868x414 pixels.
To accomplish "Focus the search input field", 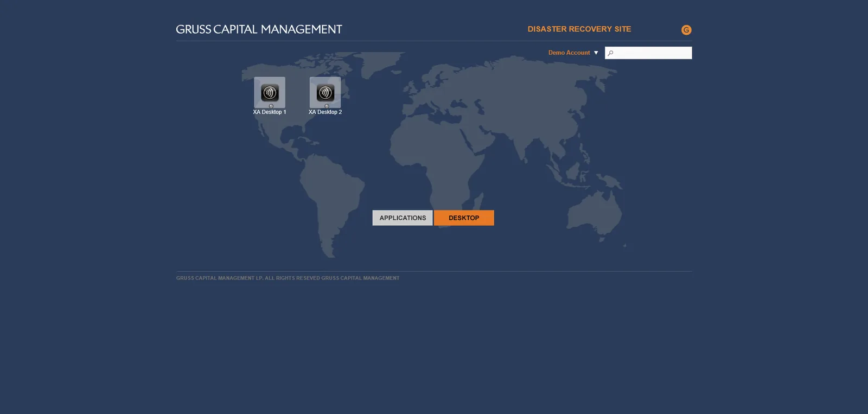I will pos(648,53).
